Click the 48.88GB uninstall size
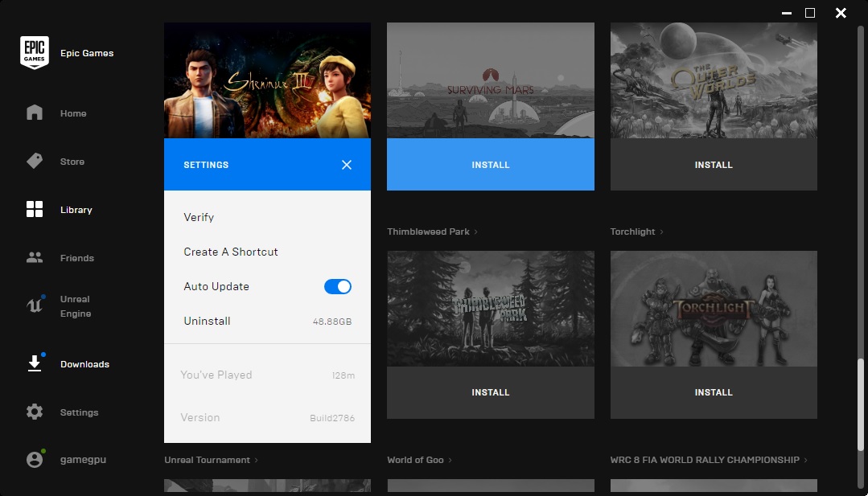The height and width of the screenshot is (496, 868). pyautogui.click(x=332, y=322)
